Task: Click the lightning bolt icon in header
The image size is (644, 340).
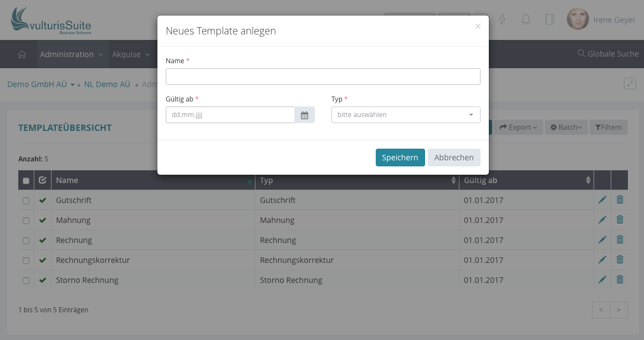Action: pos(503,19)
